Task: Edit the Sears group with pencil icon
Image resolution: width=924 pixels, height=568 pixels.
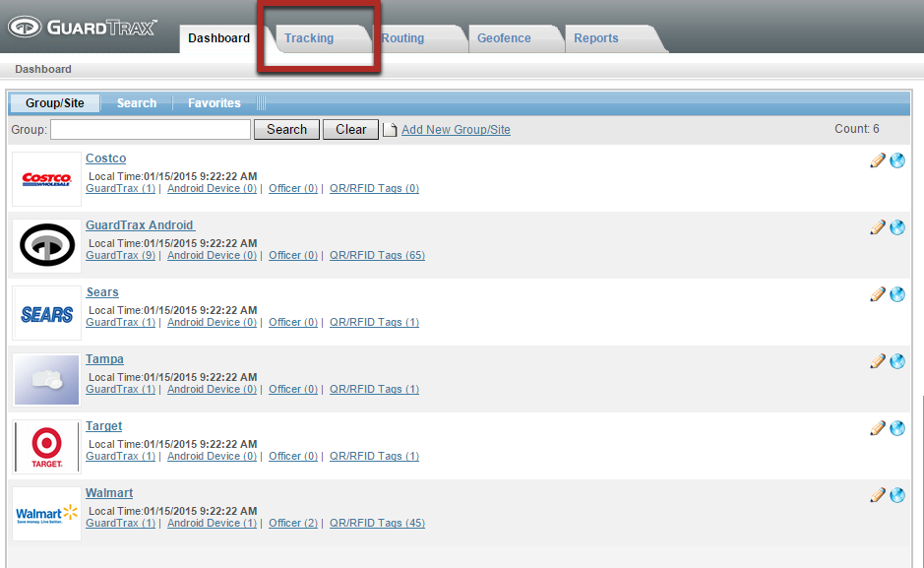Action: [878, 294]
